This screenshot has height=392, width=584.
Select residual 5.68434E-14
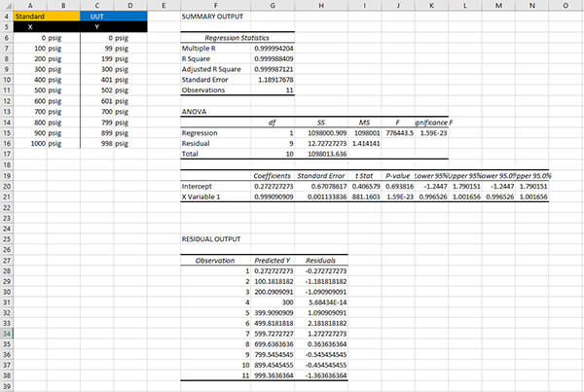point(328,303)
